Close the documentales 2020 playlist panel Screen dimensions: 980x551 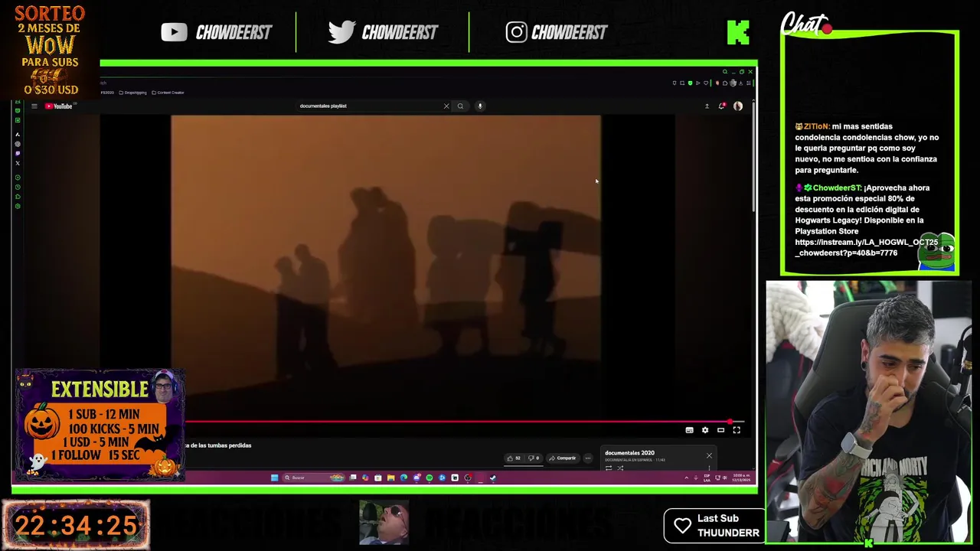[x=709, y=456]
